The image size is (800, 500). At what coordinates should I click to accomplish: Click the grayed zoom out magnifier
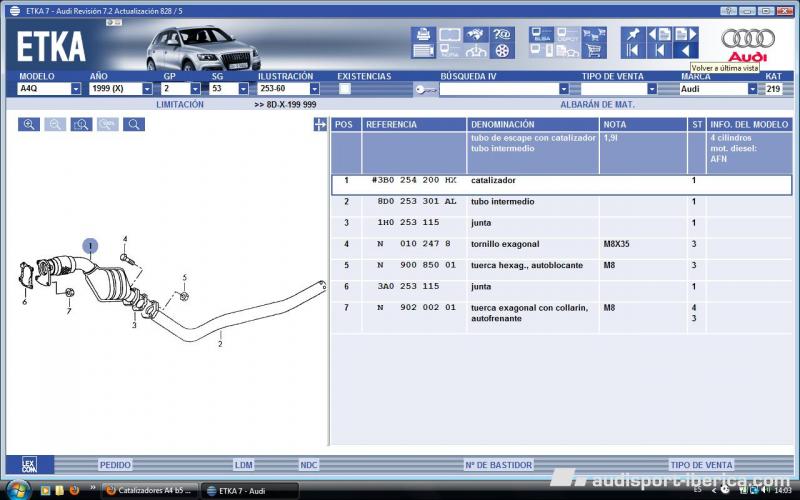coord(55,124)
